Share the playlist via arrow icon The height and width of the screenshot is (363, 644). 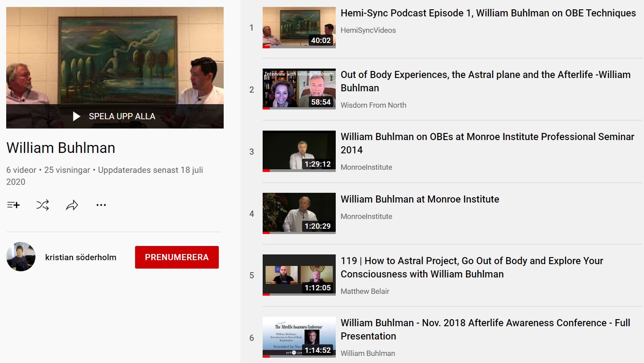tap(72, 205)
